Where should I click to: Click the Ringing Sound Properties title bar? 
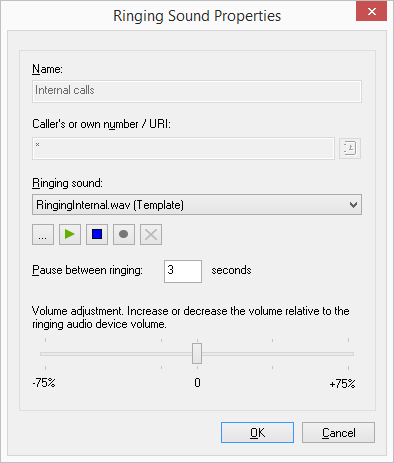click(x=197, y=16)
